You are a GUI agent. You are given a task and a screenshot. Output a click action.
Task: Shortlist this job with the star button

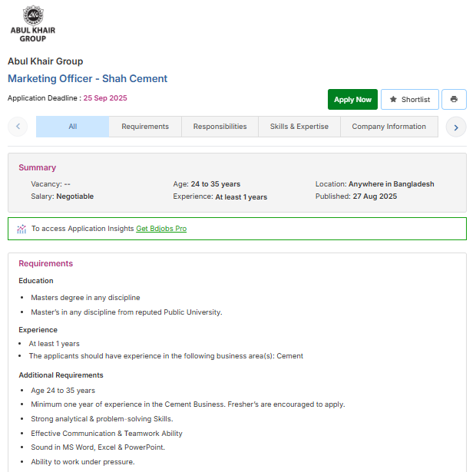(410, 100)
